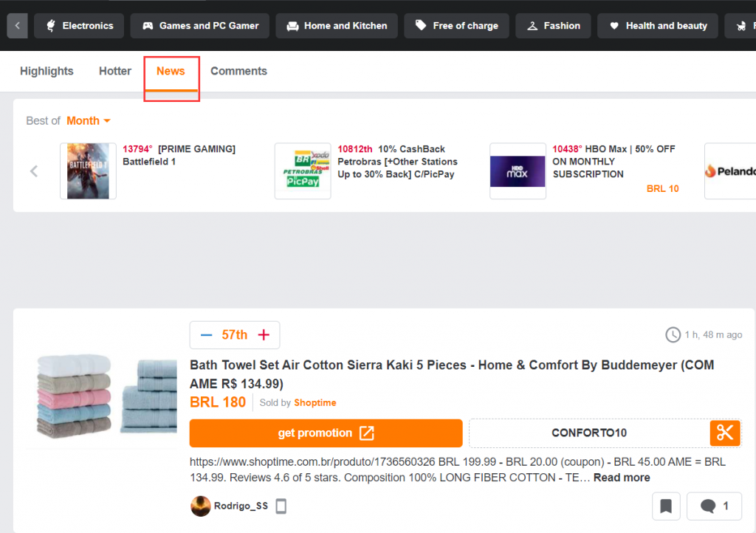The image size is (756, 533).
Task: Open the Battlefield 1 thumbnail
Action: [89, 171]
